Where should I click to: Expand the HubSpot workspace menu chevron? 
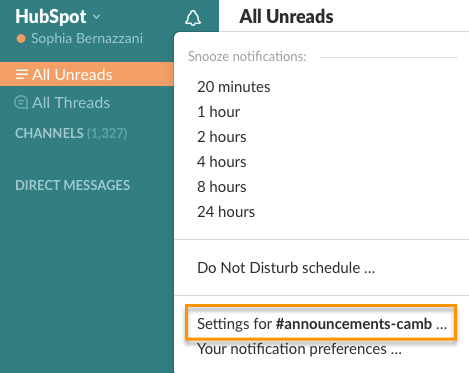96,17
